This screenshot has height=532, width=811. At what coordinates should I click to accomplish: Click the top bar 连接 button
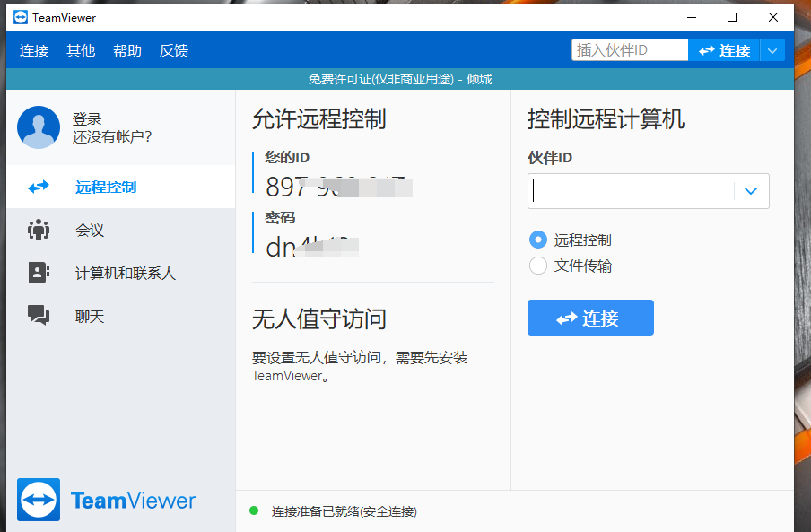724,50
